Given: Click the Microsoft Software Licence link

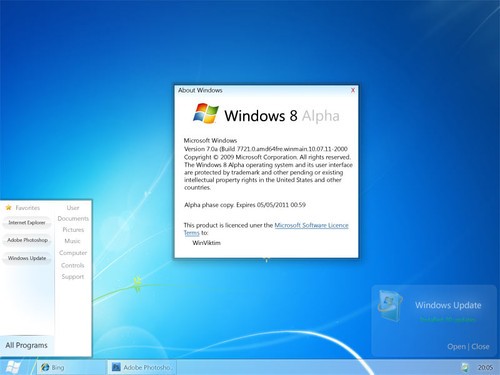Looking at the screenshot, I should click(x=311, y=225).
